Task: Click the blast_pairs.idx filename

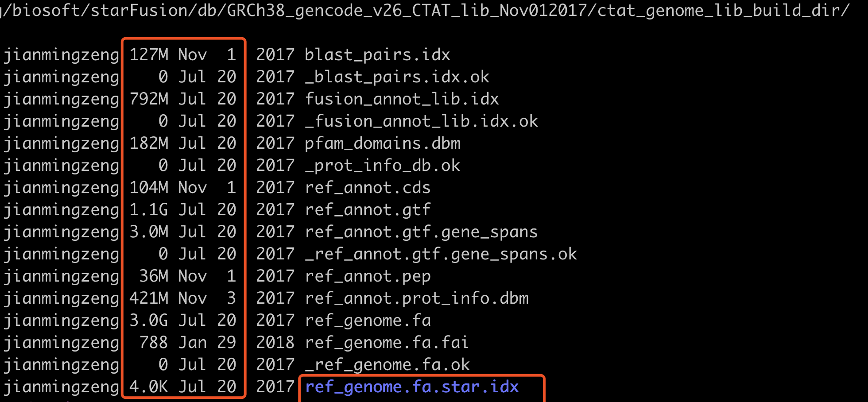Action: (377, 55)
